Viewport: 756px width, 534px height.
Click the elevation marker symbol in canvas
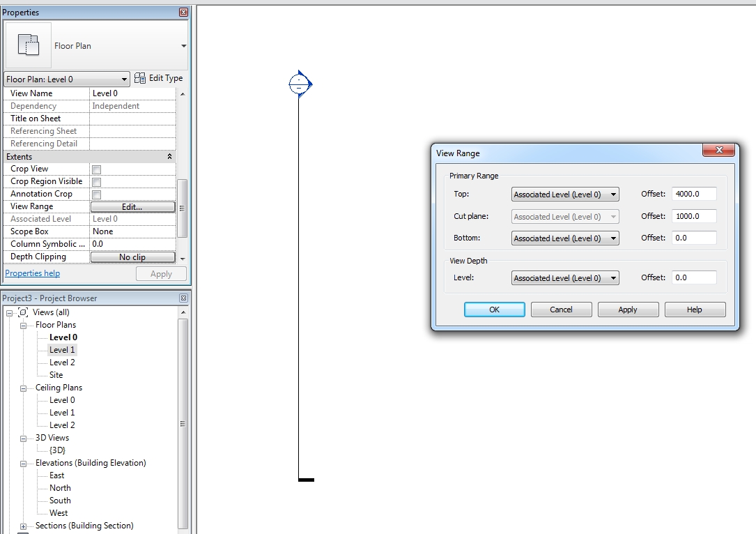pyautogui.click(x=300, y=84)
